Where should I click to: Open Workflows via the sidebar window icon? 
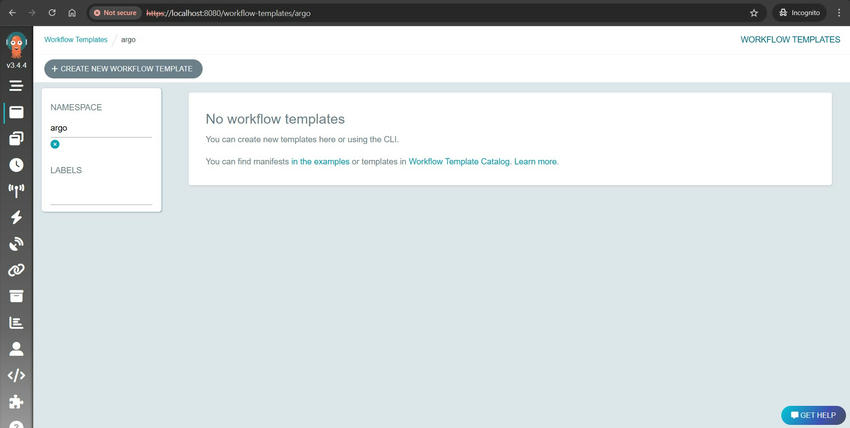[16, 112]
